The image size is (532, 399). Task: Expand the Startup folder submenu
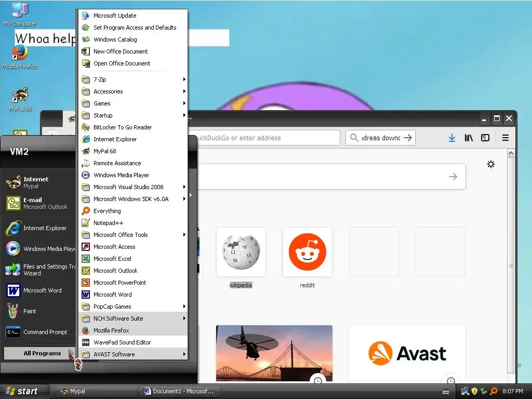pyautogui.click(x=133, y=115)
